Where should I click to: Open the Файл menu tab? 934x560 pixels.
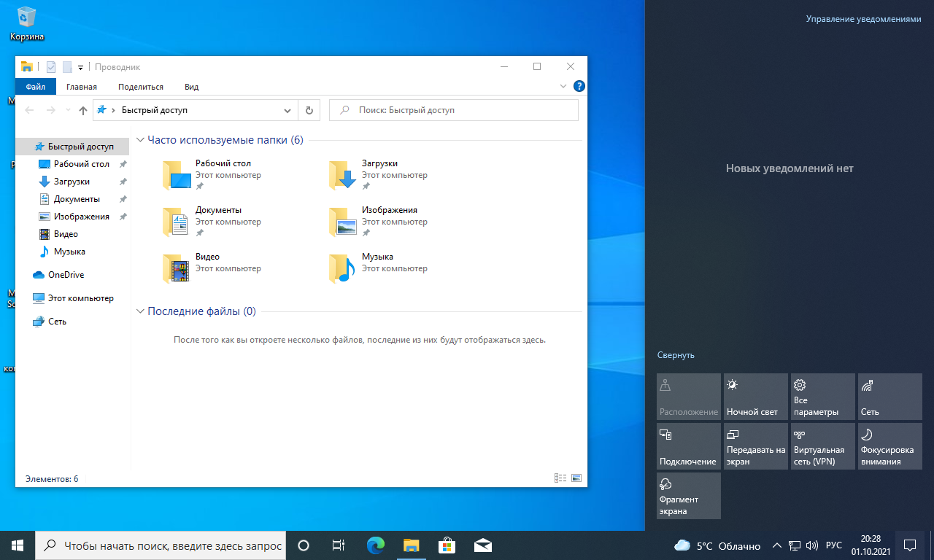(x=36, y=87)
